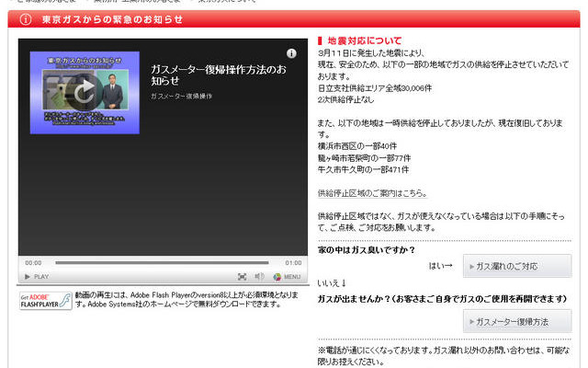
Task: Click the 00:00 elapsed time label
Action: (x=33, y=263)
